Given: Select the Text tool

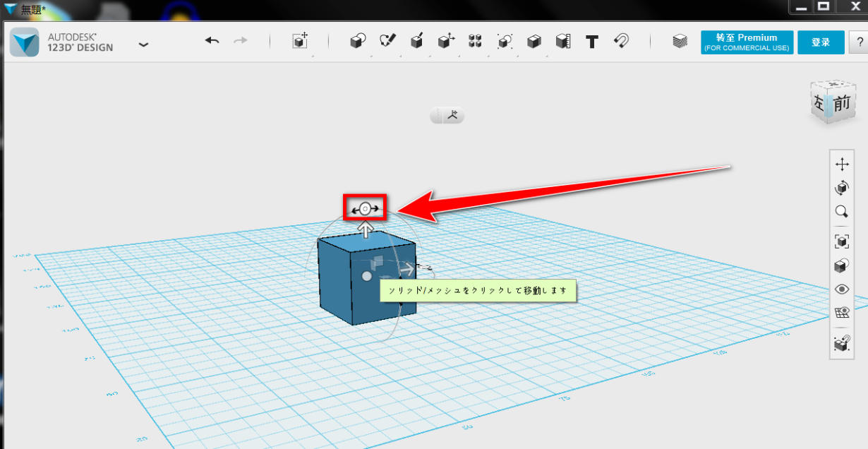Looking at the screenshot, I should click(592, 42).
